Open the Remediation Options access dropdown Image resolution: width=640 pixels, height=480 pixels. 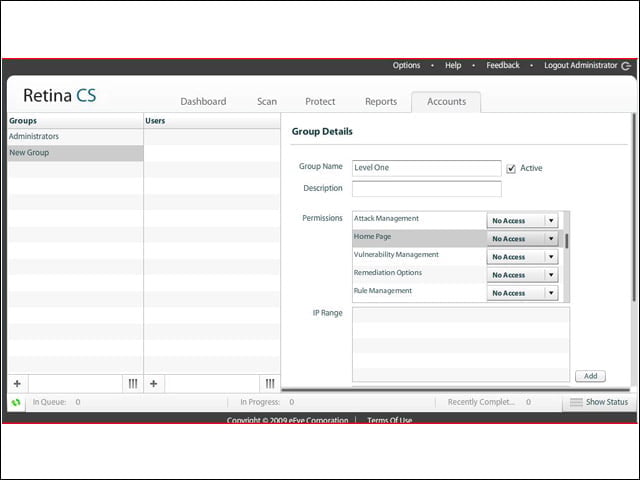coord(522,275)
